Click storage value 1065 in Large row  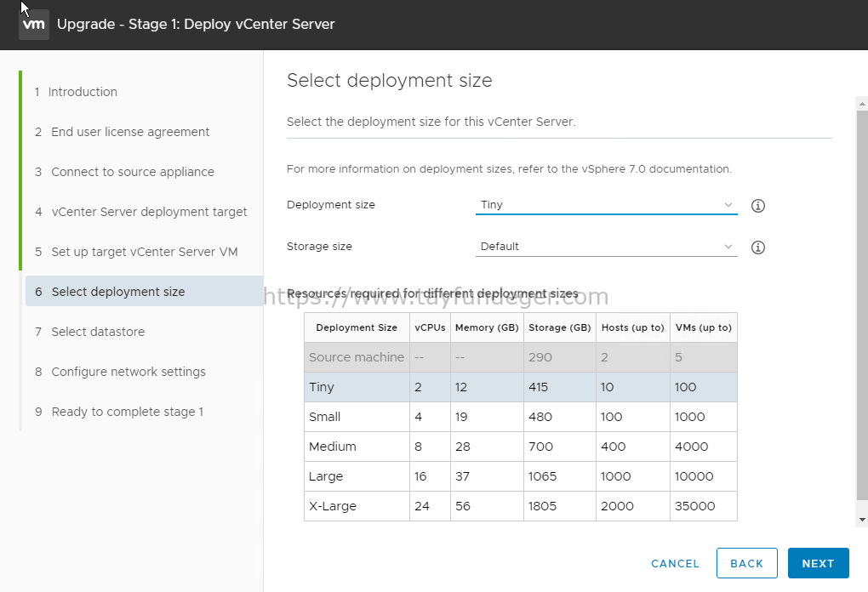click(543, 476)
